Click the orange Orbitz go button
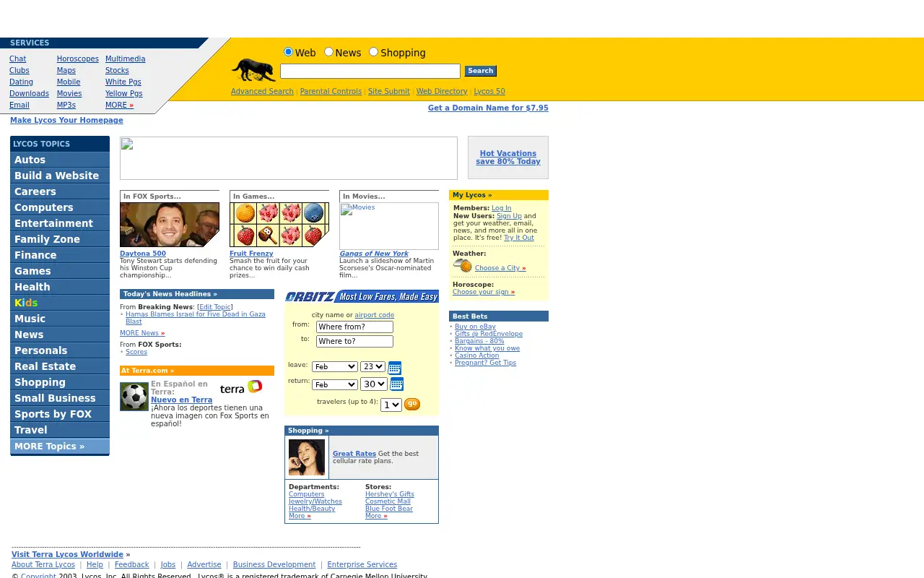The height and width of the screenshot is (578, 924). tap(412, 404)
